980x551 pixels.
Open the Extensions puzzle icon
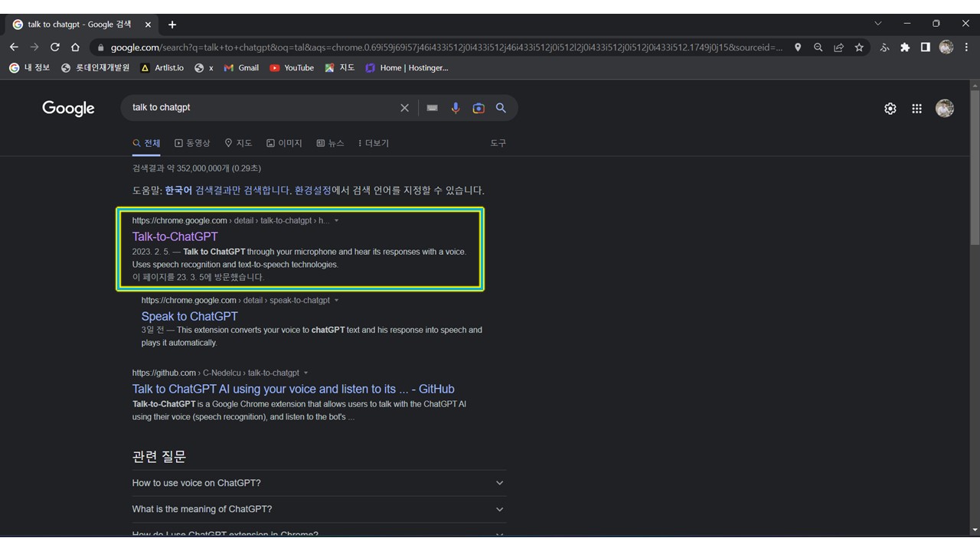coord(905,47)
